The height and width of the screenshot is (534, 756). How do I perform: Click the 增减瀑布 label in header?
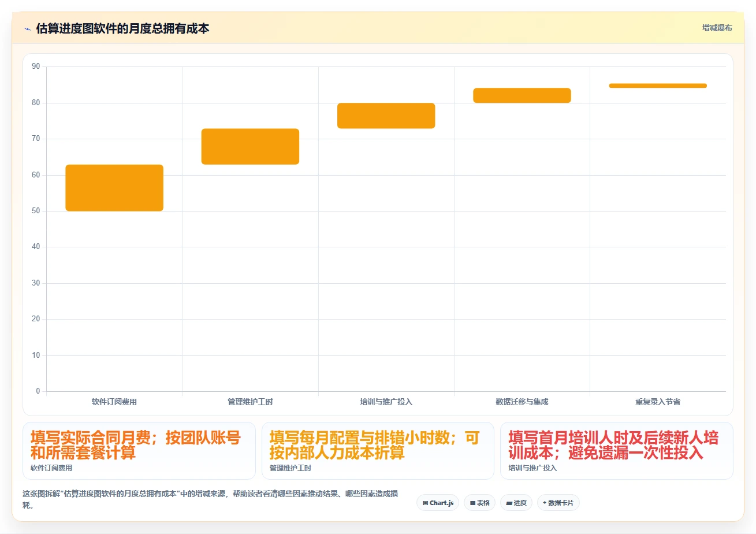point(717,28)
